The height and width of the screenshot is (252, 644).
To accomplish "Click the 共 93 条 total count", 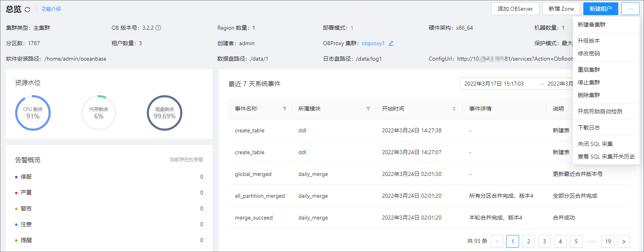I will click(x=477, y=241).
